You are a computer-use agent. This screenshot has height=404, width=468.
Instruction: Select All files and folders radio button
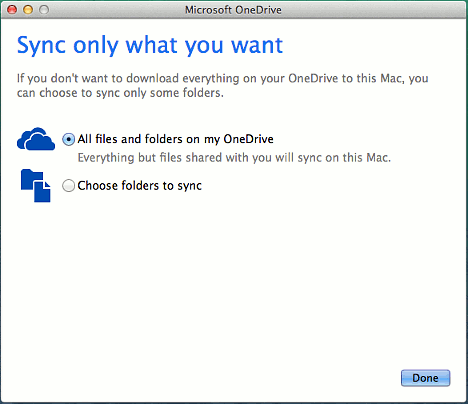(x=68, y=139)
